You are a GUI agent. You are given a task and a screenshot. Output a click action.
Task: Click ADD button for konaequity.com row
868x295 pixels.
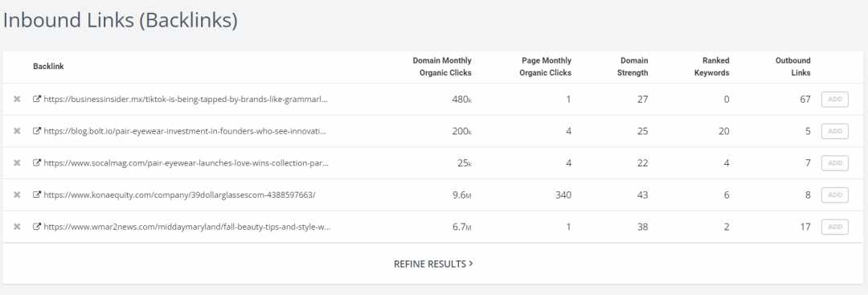(835, 195)
